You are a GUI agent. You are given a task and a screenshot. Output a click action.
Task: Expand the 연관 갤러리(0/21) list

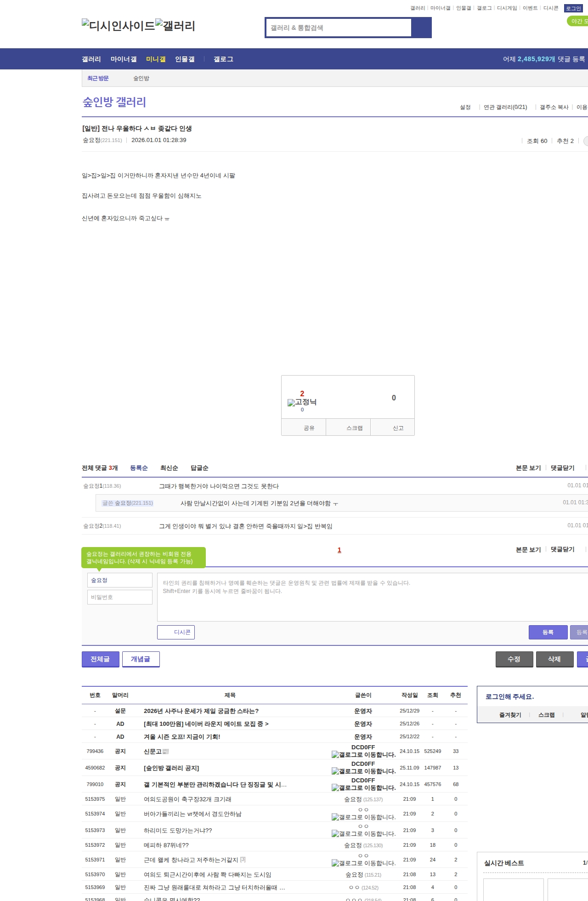pyautogui.click(x=505, y=107)
